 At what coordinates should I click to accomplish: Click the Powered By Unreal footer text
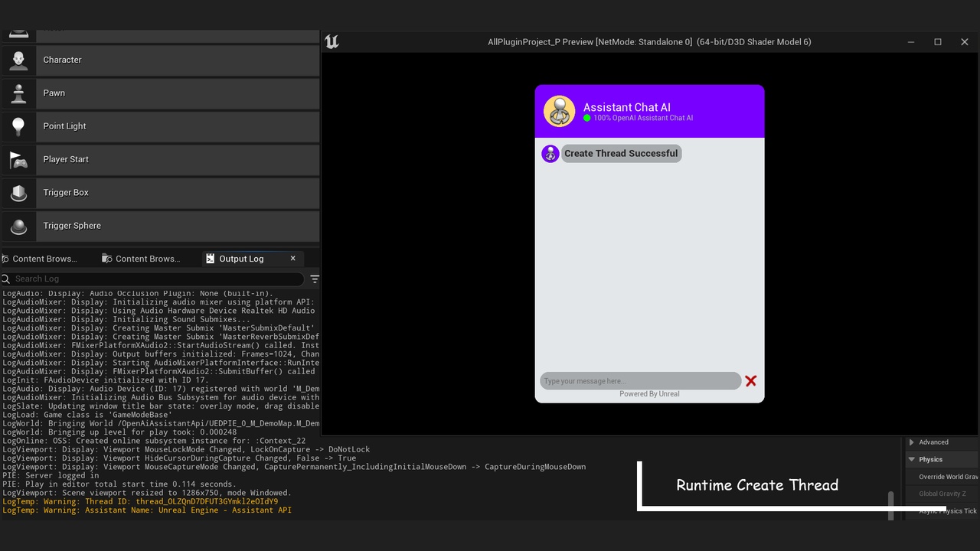[x=649, y=394]
